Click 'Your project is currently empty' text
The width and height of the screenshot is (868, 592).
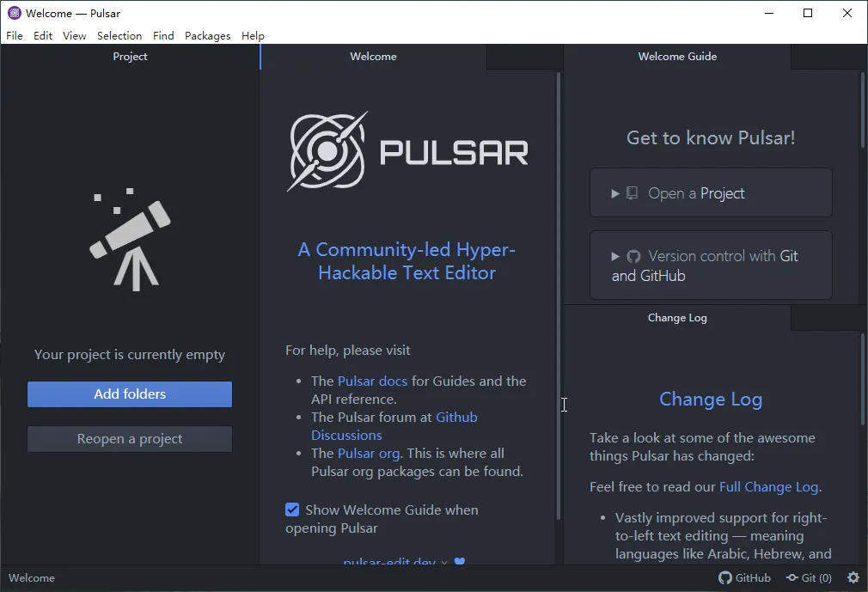tap(130, 355)
